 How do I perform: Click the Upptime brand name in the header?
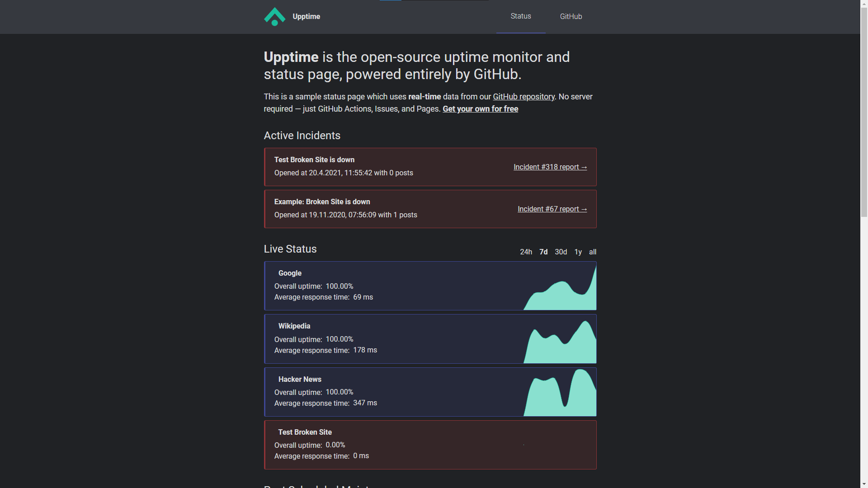pos(306,16)
